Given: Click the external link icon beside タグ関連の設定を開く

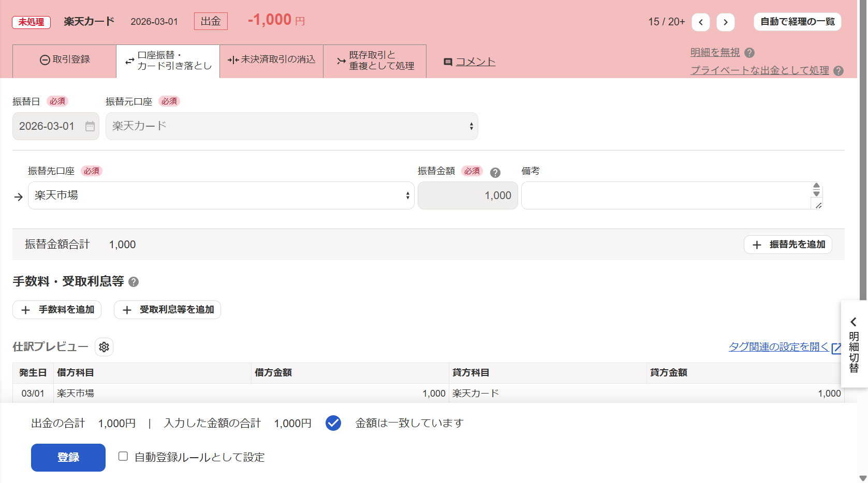Looking at the screenshot, I should coord(836,348).
